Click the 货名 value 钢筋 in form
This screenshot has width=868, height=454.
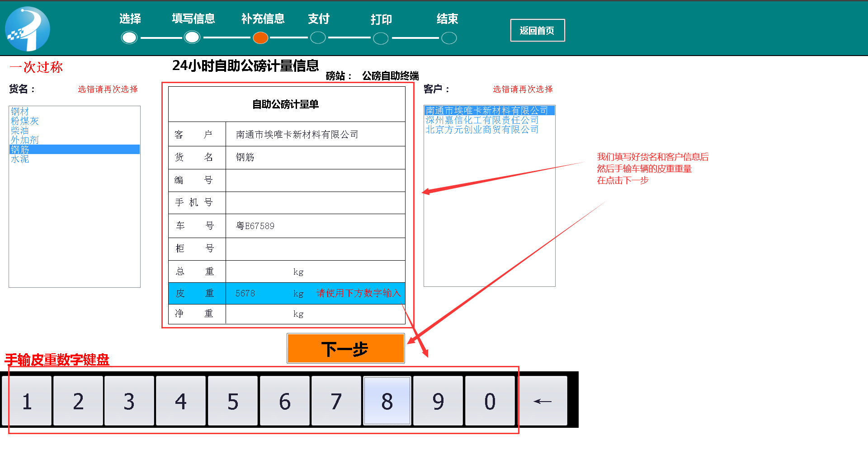315,157
